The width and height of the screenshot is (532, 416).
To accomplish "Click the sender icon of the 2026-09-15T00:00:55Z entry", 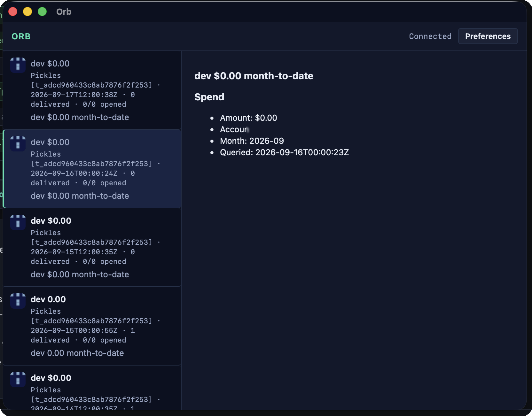I will click(18, 301).
